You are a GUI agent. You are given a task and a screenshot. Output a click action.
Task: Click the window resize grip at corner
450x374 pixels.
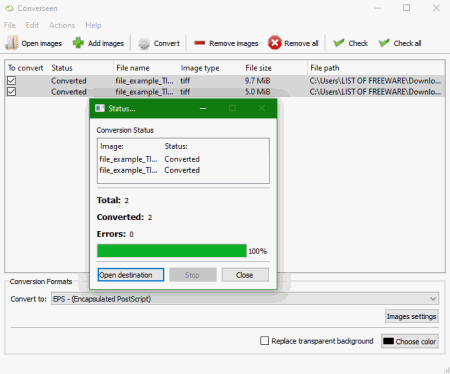(446, 370)
